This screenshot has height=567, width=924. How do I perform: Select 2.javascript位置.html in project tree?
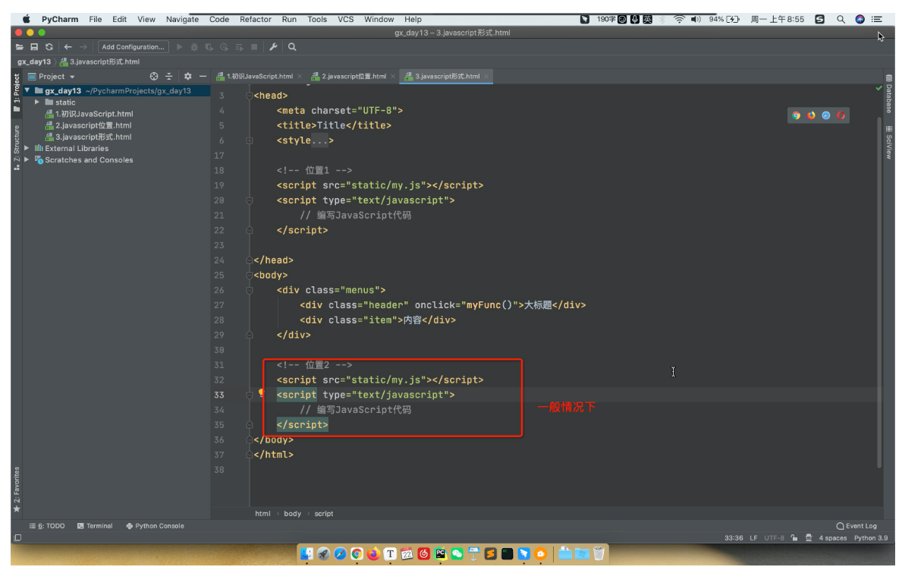tap(89, 125)
